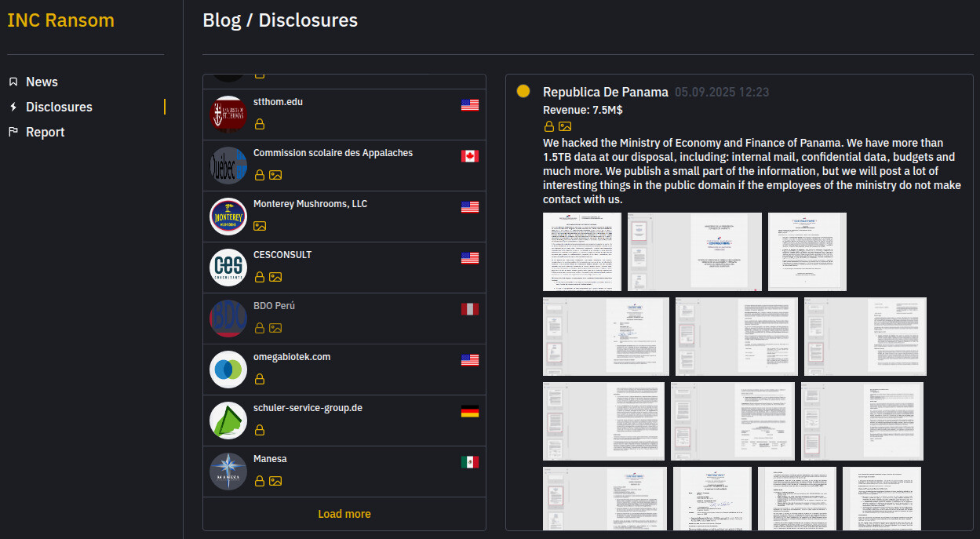Click the BDO Perú logo avatar
Screen dimensions: 980x539
[228, 319]
